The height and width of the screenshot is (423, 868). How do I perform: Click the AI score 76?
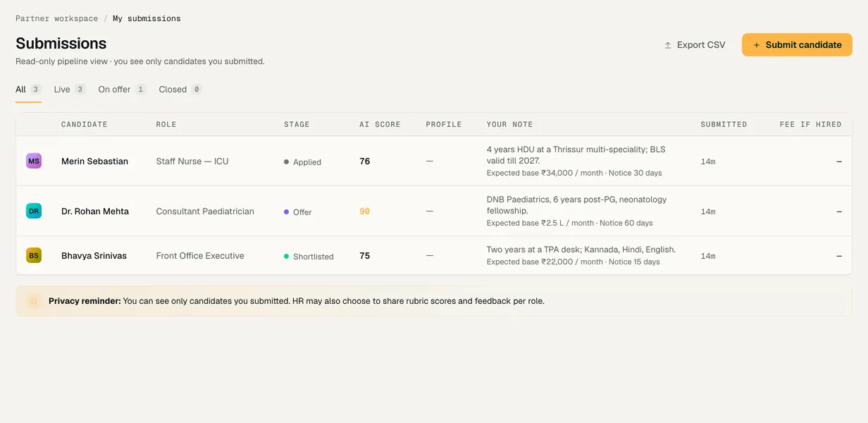point(365,161)
